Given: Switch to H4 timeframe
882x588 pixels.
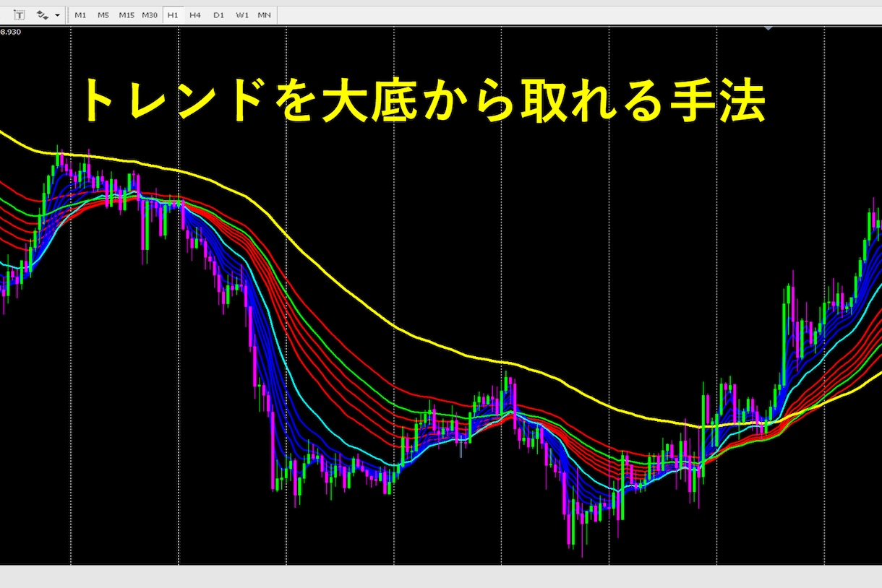Looking at the screenshot, I should (x=195, y=14).
